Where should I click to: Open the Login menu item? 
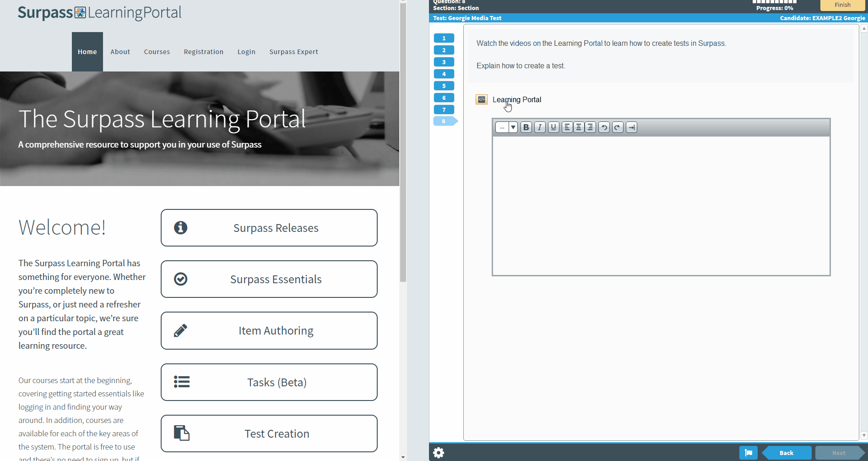point(246,52)
